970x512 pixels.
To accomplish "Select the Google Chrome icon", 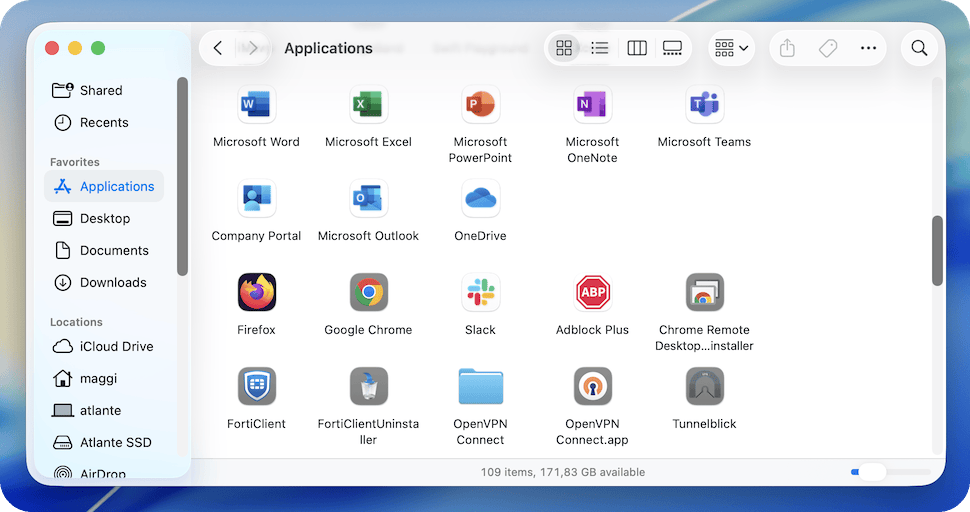I will pyautogui.click(x=368, y=293).
